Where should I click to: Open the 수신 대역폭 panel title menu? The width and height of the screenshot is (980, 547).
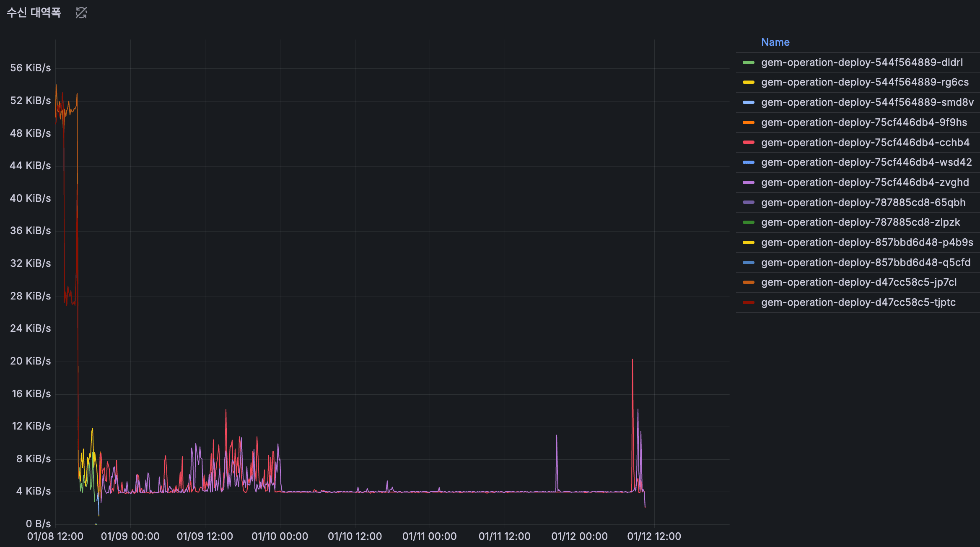34,13
